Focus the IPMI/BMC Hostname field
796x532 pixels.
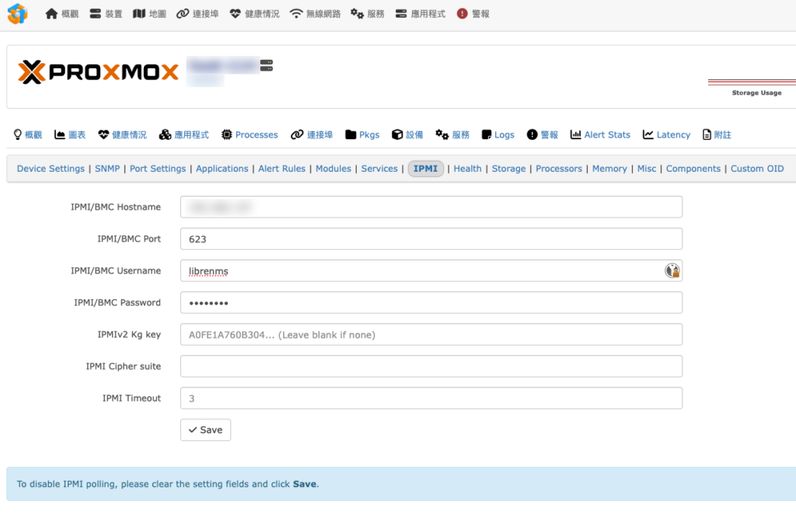tap(431, 207)
